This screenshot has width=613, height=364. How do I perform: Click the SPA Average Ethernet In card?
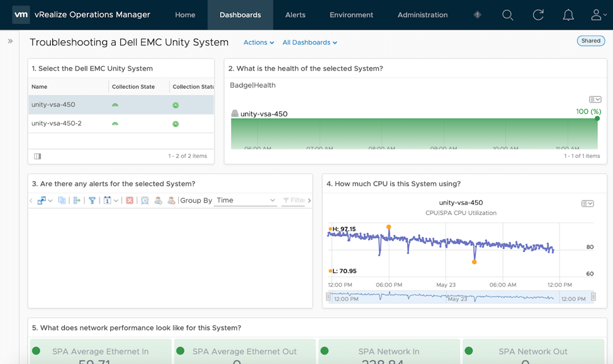coord(101,351)
